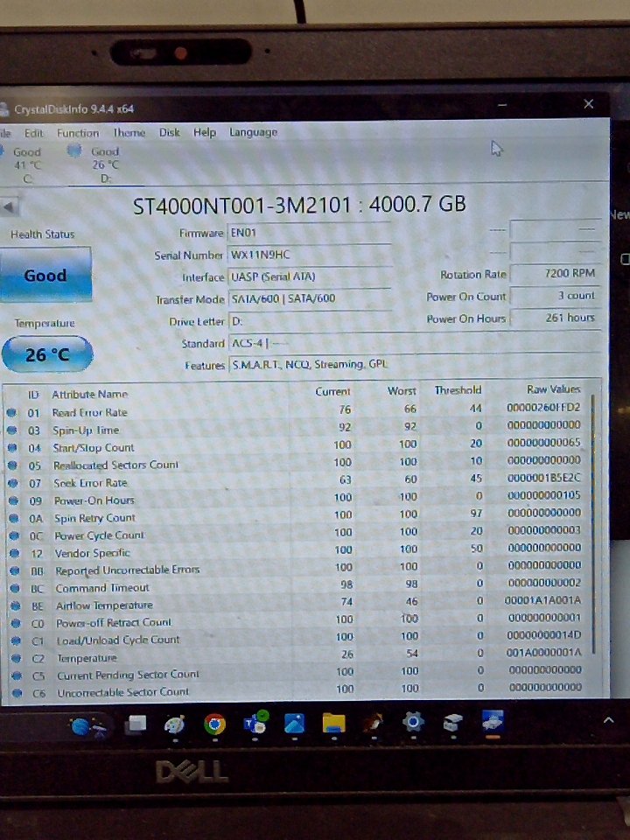Viewport: 630px width, 840px height.
Task: Click the Attribute Name column header
Action: 89,395
